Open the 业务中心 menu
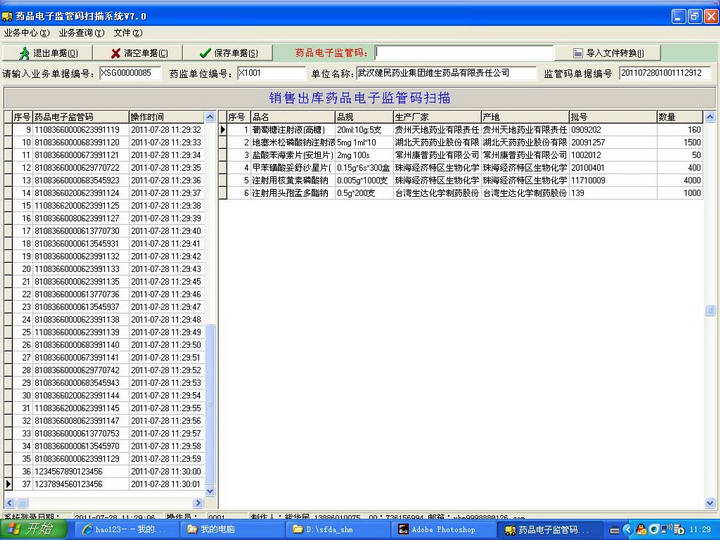 click(x=26, y=33)
